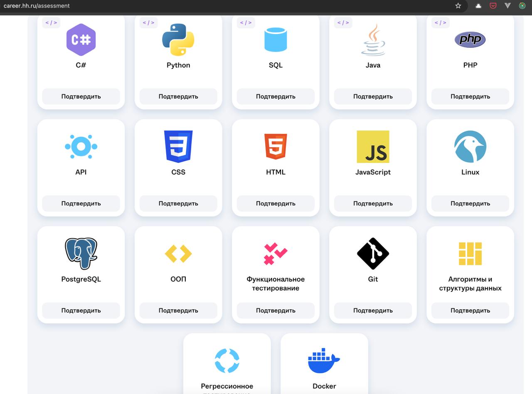
Task: Click the PostgreSQL card title text
Action: point(81,279)
